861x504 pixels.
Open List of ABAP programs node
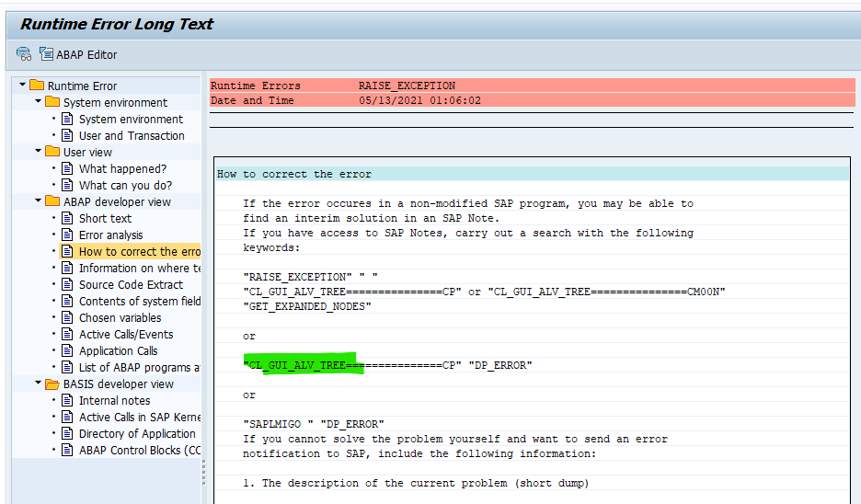coord(140,368)
